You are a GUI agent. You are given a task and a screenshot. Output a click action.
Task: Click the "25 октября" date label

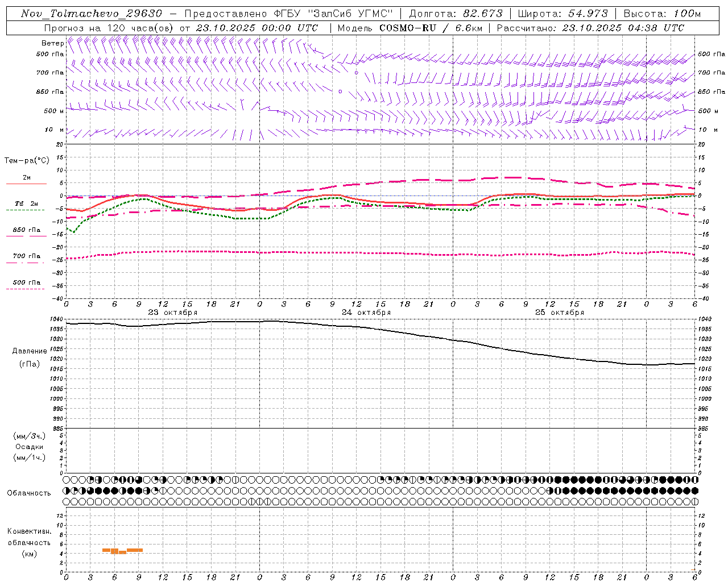click(x=560, y=313)
